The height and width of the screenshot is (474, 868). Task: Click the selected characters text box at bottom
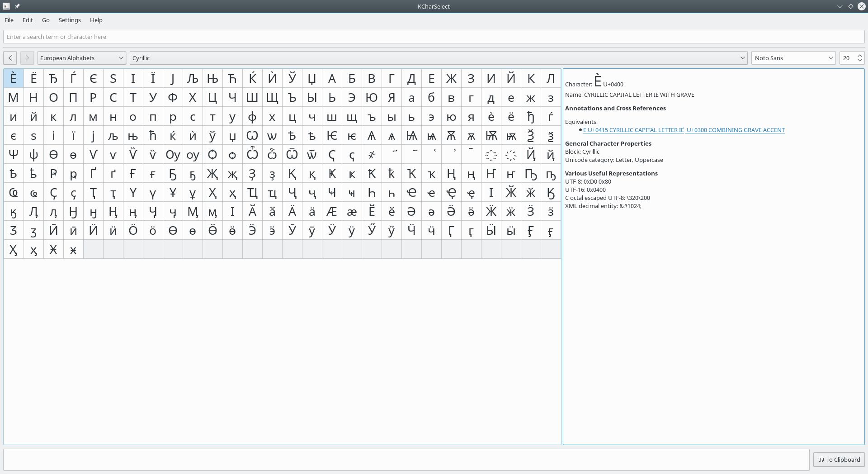tap(406, 460)
